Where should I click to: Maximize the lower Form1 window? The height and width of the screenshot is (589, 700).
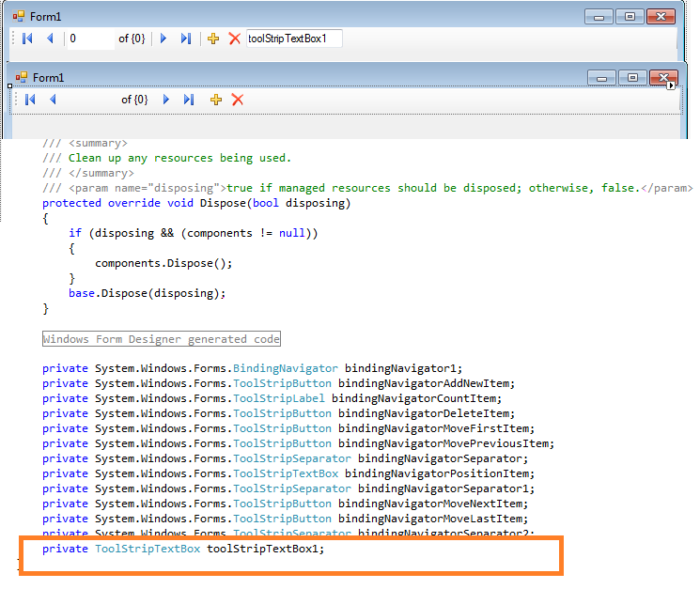[632, 78]
